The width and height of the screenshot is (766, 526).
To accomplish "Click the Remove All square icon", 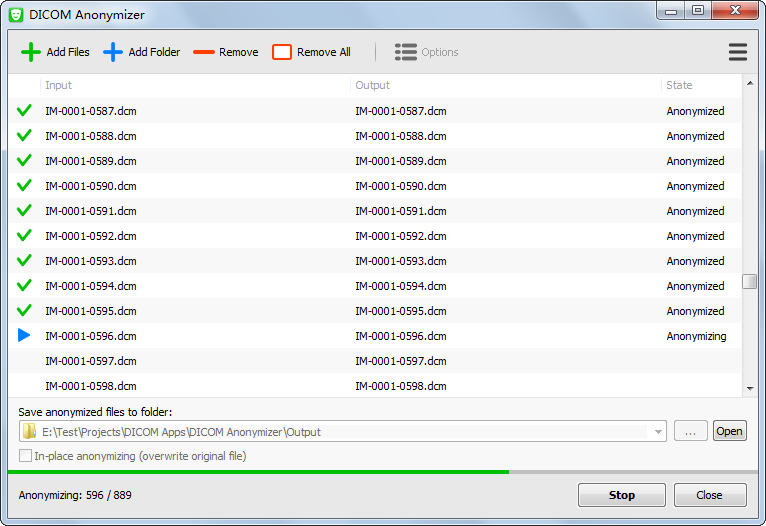I will point(282,52).
